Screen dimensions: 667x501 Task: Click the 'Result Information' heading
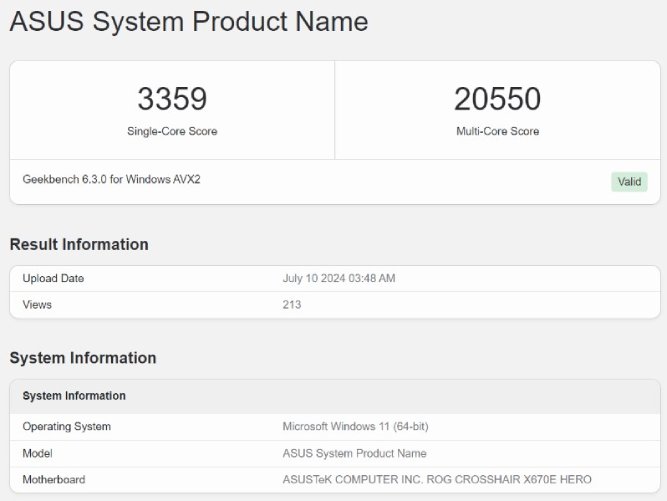(x=79, y=245)
